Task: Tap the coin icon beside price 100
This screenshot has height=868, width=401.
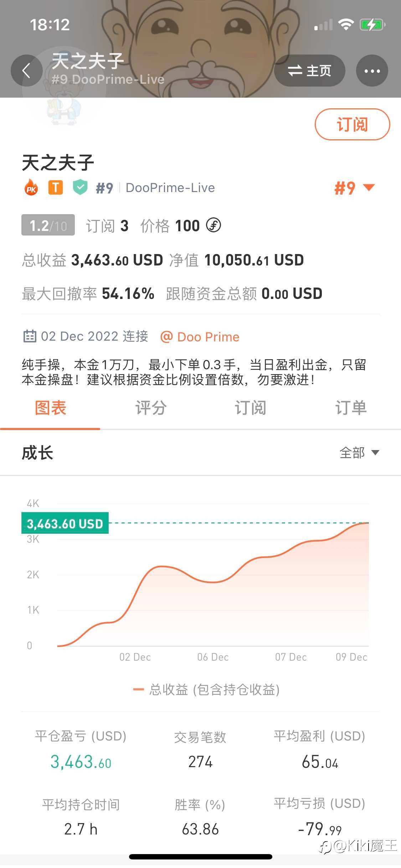Action: click(214, 226)
